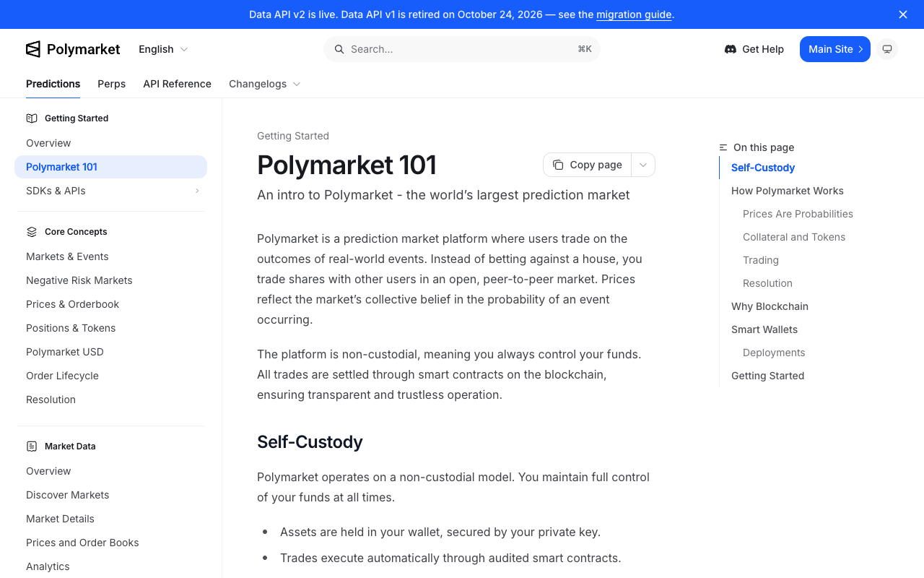Image resolution: width=924 pixels, height=578 pixels.
Task: Jump to Smart Wallets section
Action: [x=764, y=329]
